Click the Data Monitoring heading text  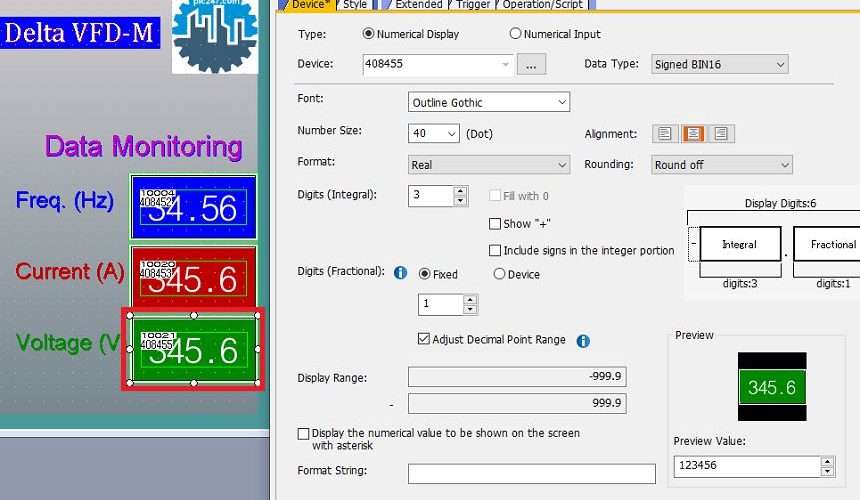point(143,147)
